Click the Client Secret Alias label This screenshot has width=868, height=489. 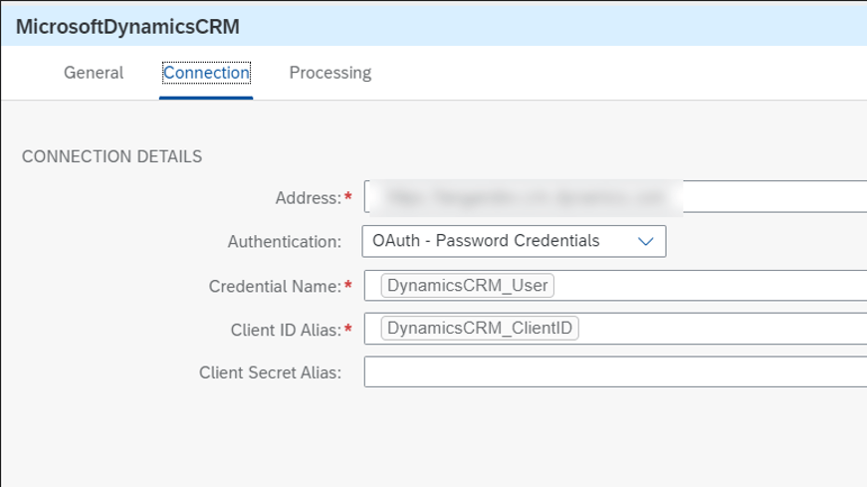(270, 372)
